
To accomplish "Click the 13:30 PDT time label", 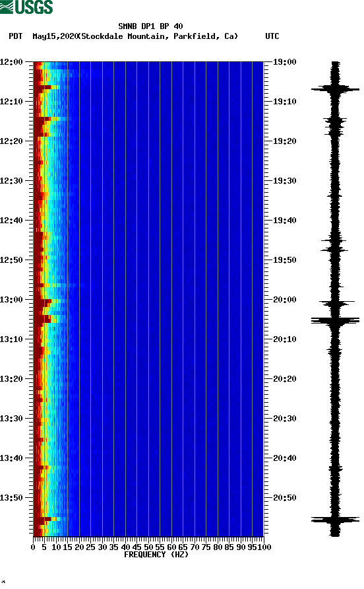I will pos(12,419).
